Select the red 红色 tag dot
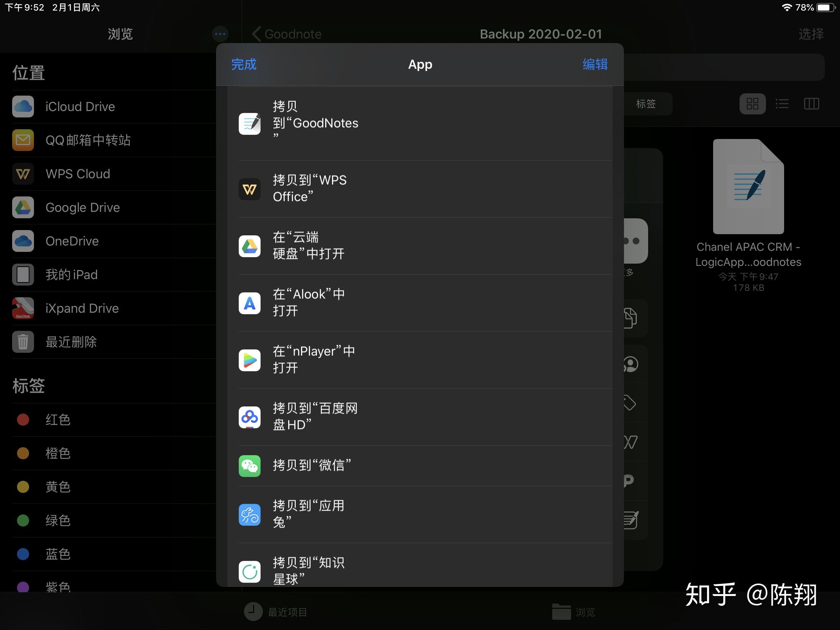This screenshot has height=630, width=840. tap(23, 420)
